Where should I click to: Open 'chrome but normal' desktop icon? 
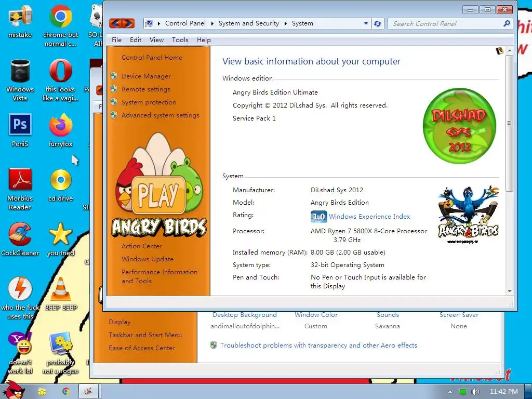click(60, 25)
